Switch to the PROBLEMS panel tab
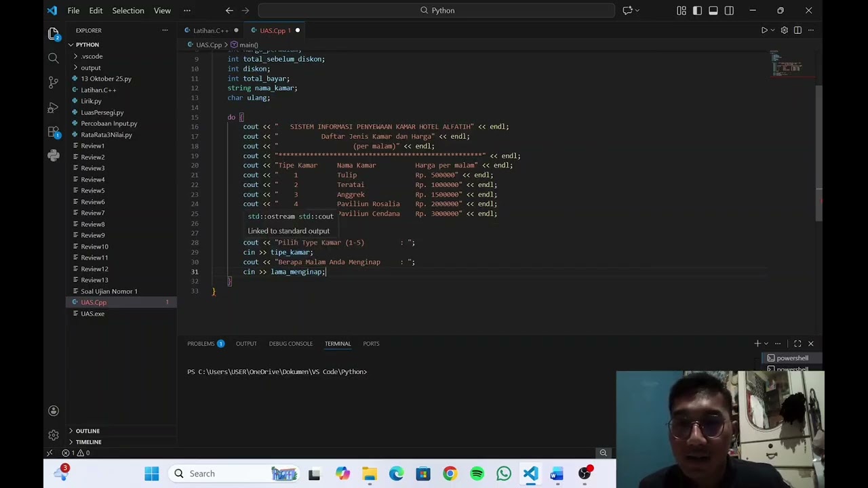Image resolution: width=868 pixels, height=488 pixels. click(x=205, y=344)
